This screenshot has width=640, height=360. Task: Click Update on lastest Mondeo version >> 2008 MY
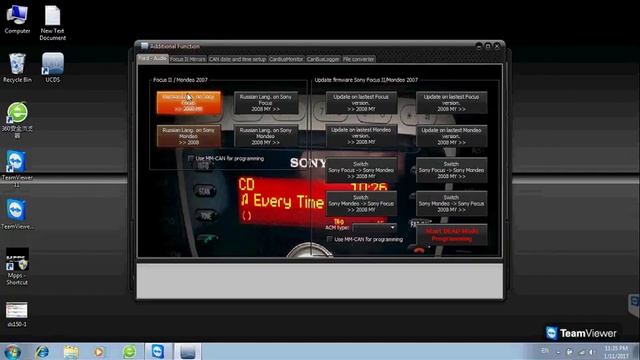(361, 136)
